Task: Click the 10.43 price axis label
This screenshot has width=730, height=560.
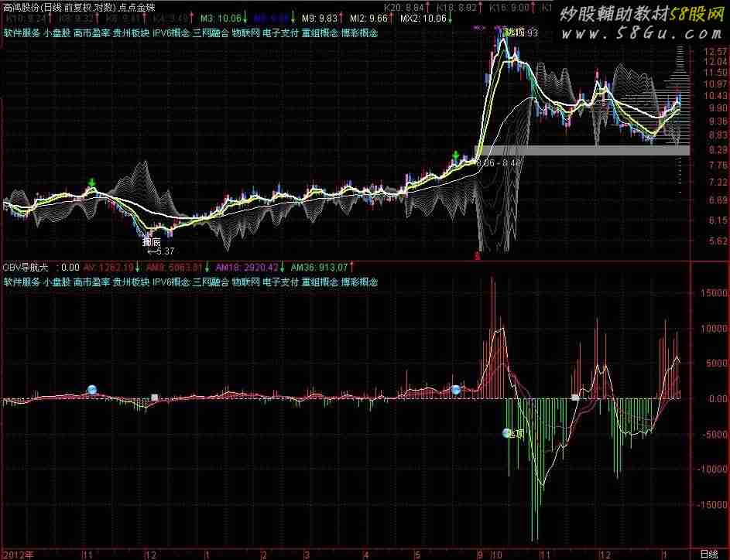Action: tap(715, 95)
